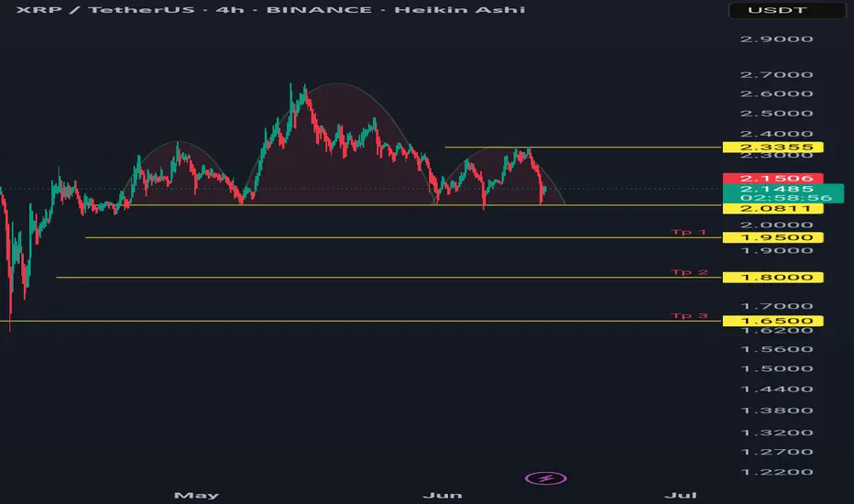Click the 2.9000 price axis label

coord(777,39)
